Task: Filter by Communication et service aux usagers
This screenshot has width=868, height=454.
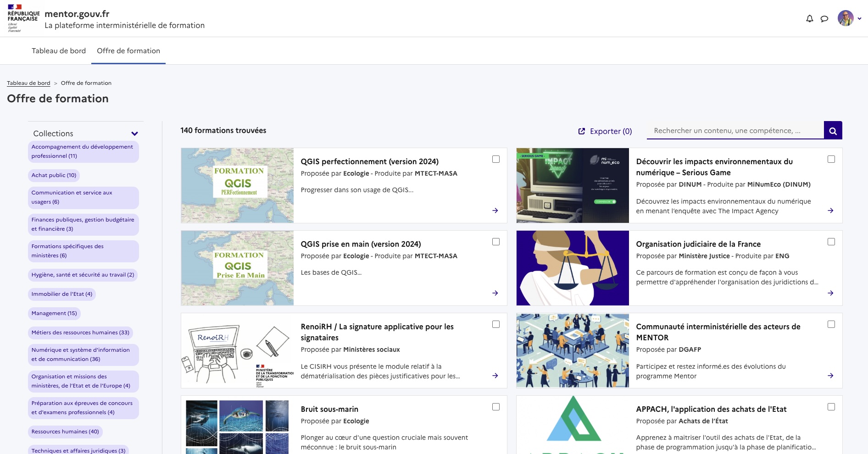Action: pos(83,197)
